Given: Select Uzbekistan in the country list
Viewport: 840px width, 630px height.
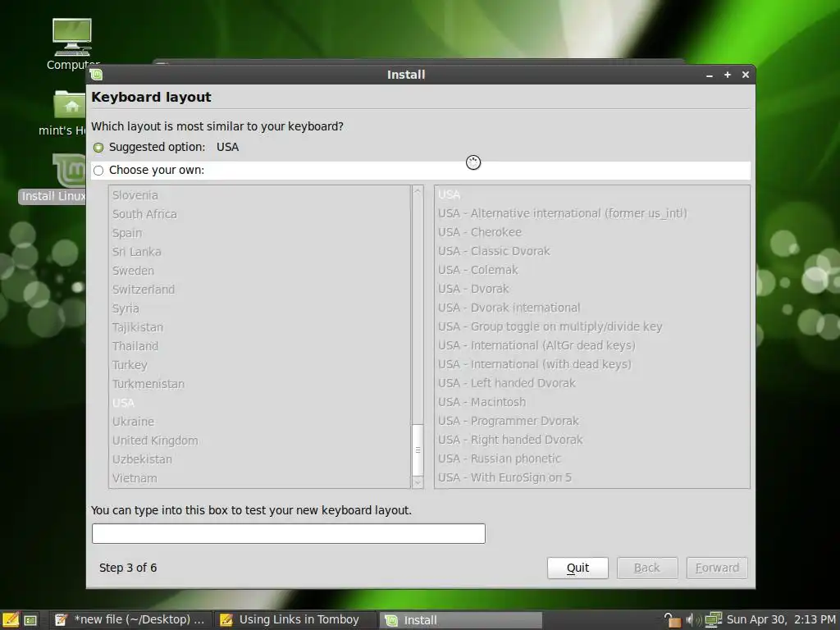Looking at the screenshot, I should coord(259,459).
